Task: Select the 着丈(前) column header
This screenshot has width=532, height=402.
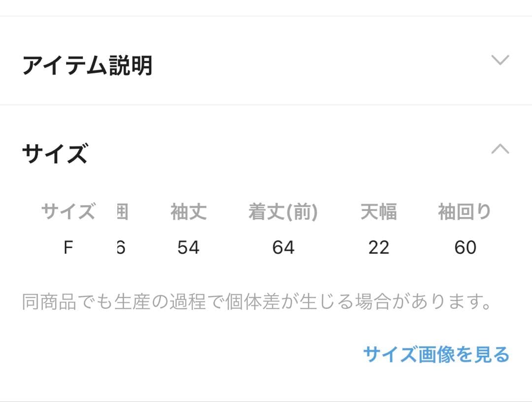Action: (x=283, y=212)
